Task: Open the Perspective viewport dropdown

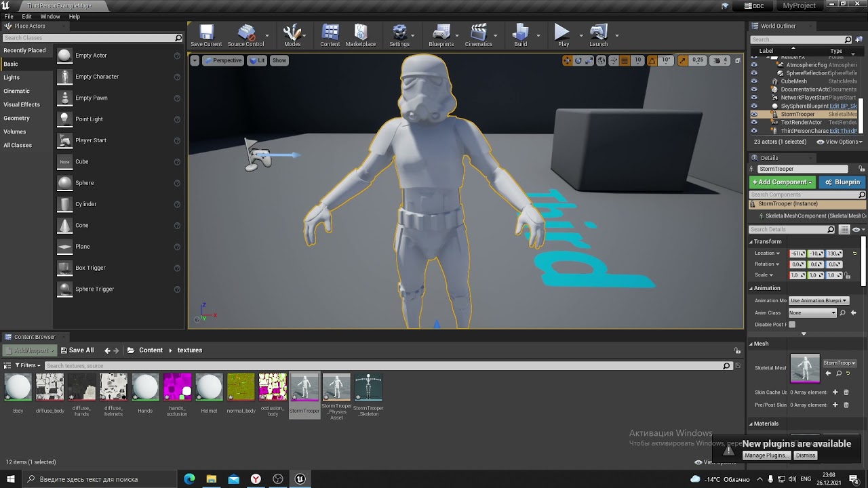Action: [222, 60]
